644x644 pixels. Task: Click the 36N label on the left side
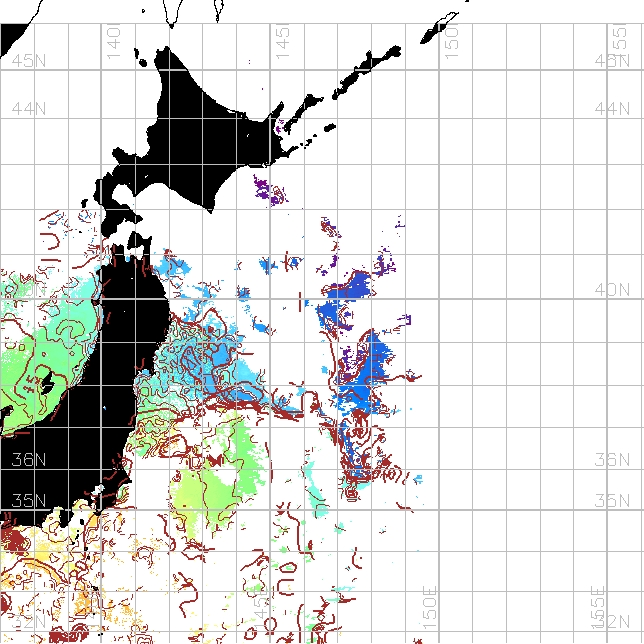(28, 460)
